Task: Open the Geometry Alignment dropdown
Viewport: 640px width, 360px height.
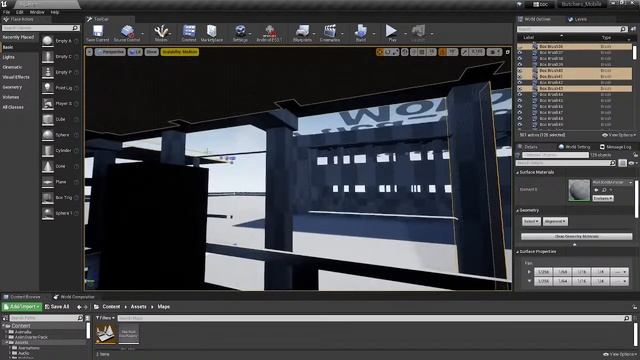Action: [x=555, y=221]
